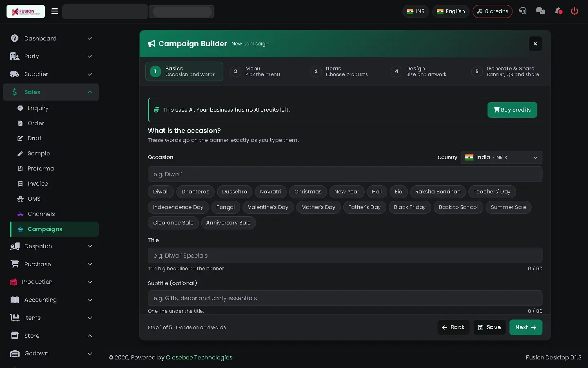Click the 0 credits badge
588x368 pixels.
492,11
